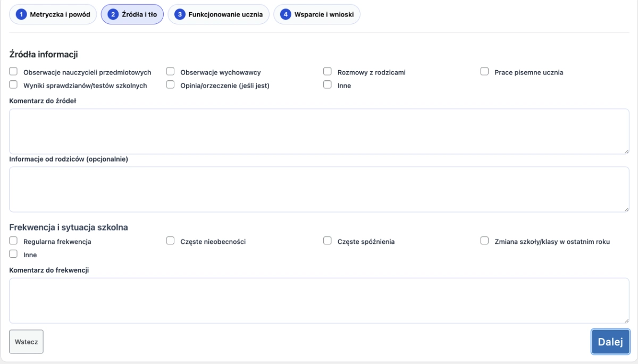
Task: Mark Regularna frekwencja checkbox
Action: pyautogui.click(x=14, y=241)
